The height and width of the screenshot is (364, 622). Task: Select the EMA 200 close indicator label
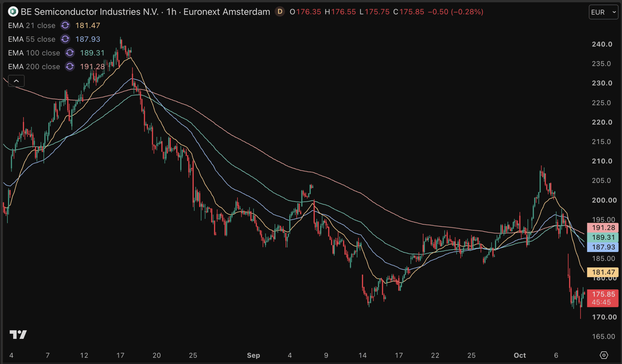[x=34, y=67]
